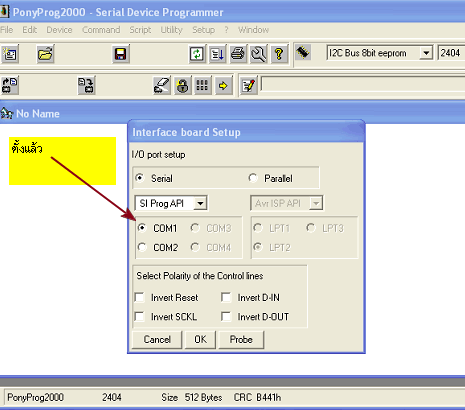This screenshot has height=410, width=465.
Task: Click the 'Size 512 Bytes' status text
Action: pos(192,397)
